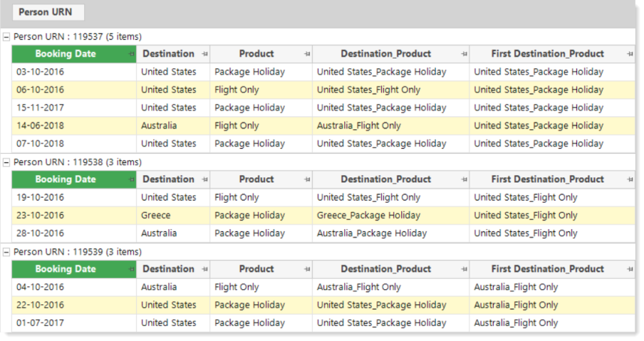Image resolution: width=644 pixels, height=341 pixels.
Task: Collapse the Person URN 119539 group
Action: point(6,252)
